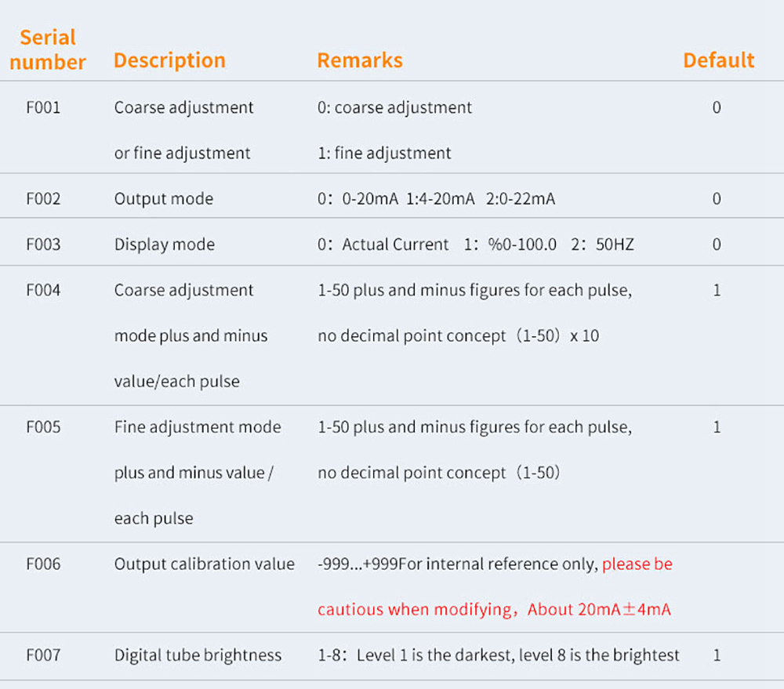The image size is (784, 689).
Task: Click the Output calibration value description
Action: pyautogui.click(x=205, y=564)
